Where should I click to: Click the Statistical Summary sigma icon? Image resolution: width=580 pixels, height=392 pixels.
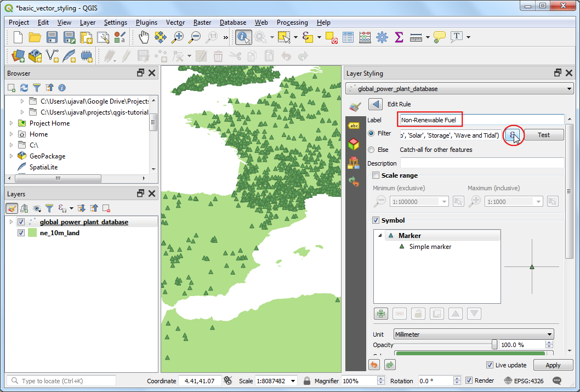(399, 37)
